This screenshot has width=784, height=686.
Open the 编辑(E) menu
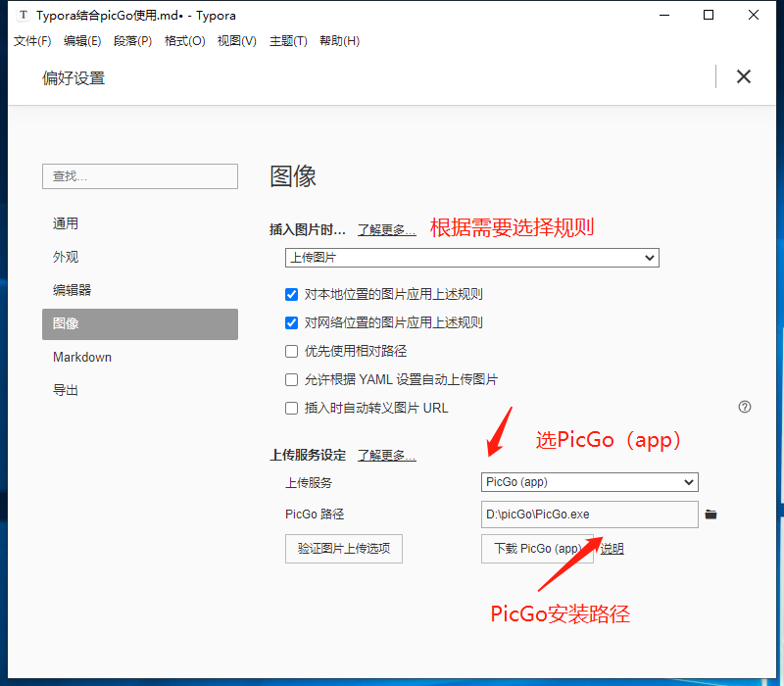tap(82, 41)
